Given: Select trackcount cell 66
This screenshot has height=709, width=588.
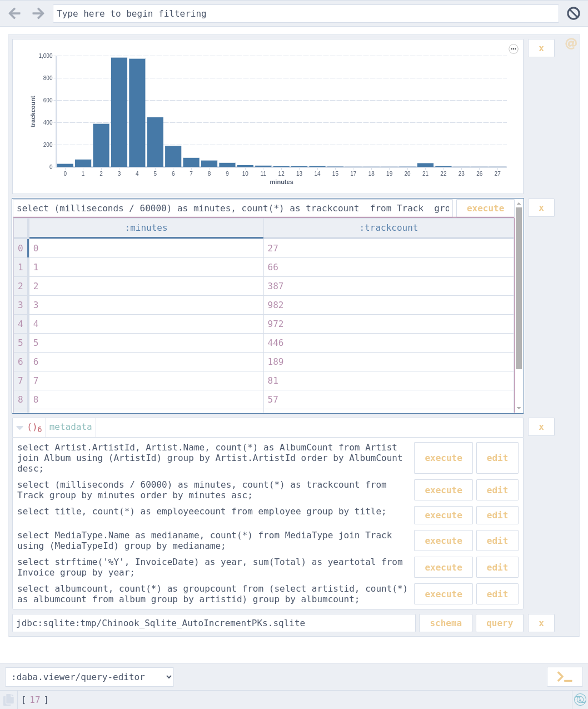Looking at the screenshot, I should click(x=388, y=267).
